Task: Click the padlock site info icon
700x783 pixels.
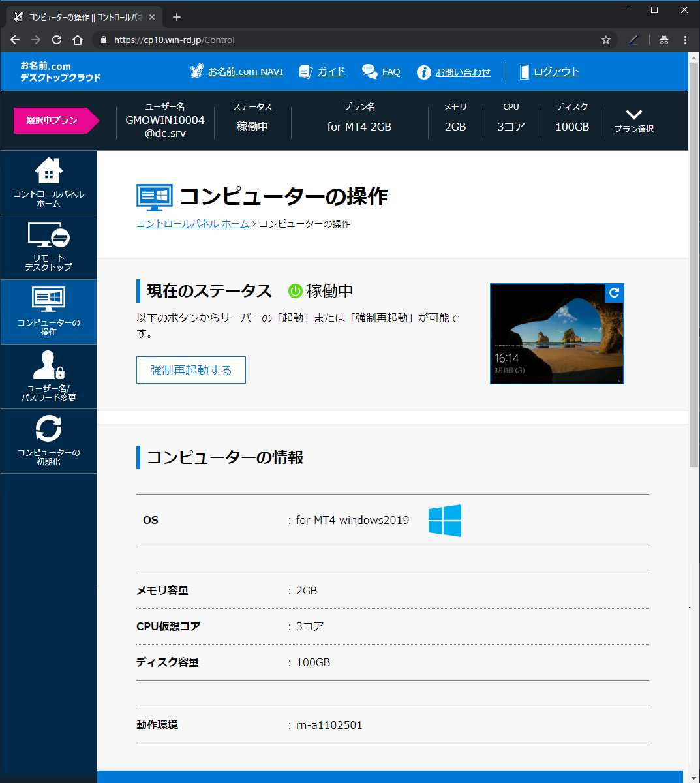Action: click(x=103, y=40)
